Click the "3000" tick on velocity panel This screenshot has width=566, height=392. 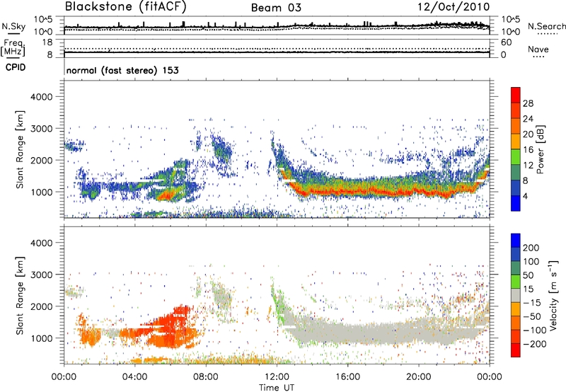41,275
